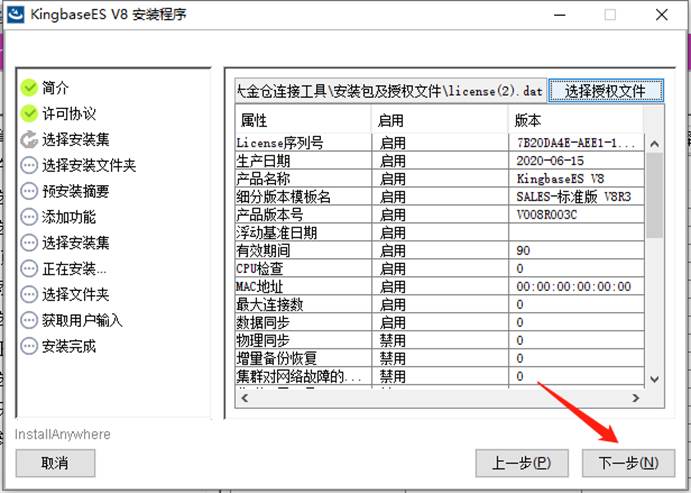The height and width of the screenshot is (493, 691).
Task: Select the CPU检查 row
Action: pyautogui.click(x=440, y=268)
